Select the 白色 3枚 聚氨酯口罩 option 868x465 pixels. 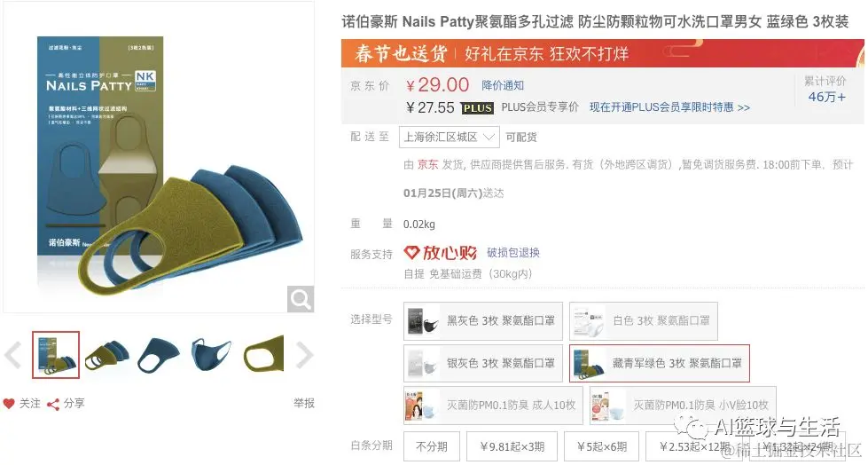[644, 321]
